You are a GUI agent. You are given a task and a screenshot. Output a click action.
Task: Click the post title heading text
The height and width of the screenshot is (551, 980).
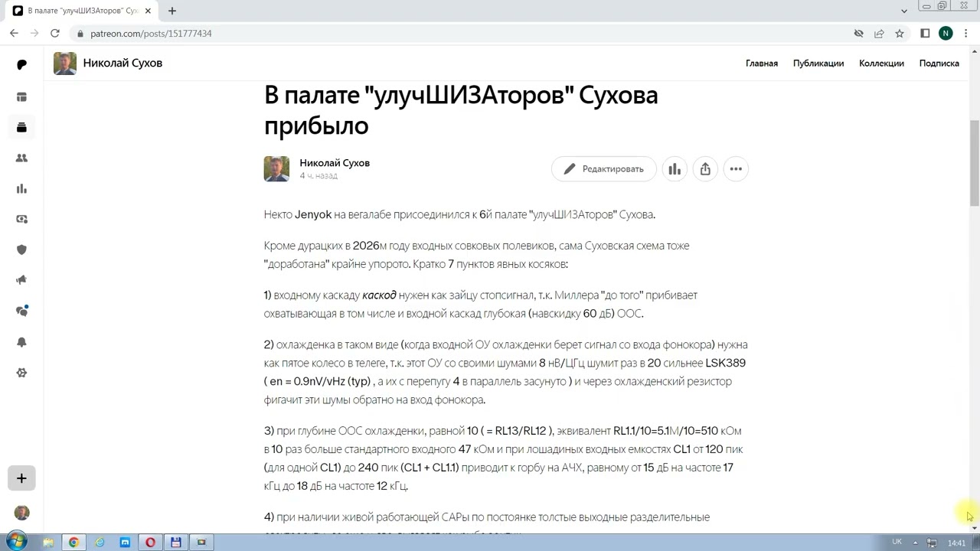point(461,110)
